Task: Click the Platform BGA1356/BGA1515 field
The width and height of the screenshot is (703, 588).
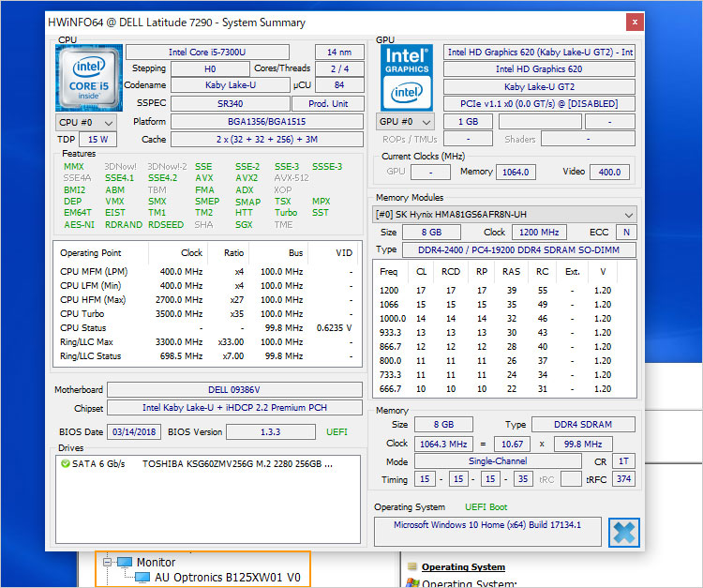Action: point(267,122)
